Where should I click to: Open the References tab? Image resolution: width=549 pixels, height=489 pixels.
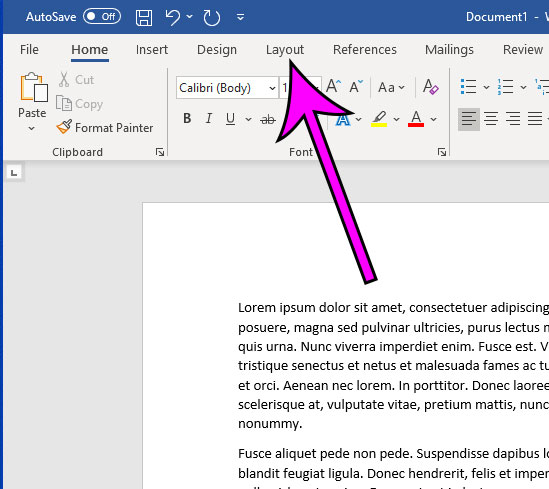pos(365,50)
